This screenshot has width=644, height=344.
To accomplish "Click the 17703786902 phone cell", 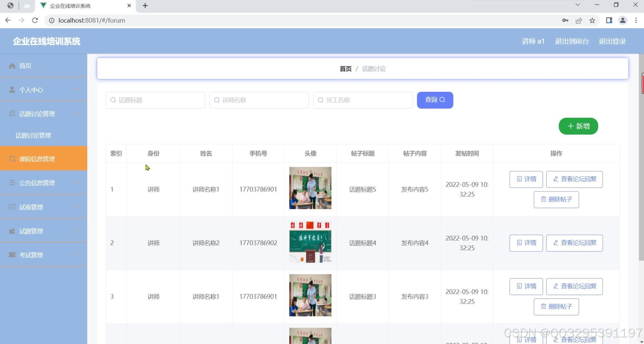I will pyautogui.click(x=258, y=243).
